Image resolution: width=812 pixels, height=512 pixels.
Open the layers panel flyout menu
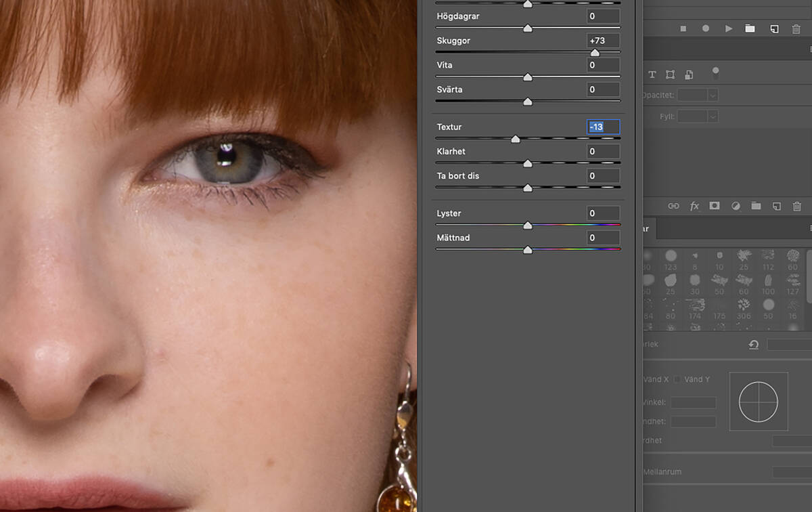coord(810,49)
